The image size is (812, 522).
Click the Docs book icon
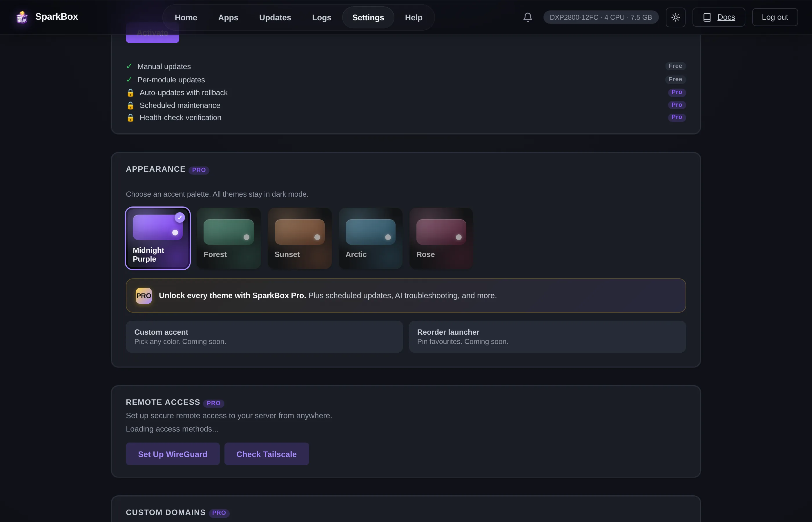tap(707, 17)
